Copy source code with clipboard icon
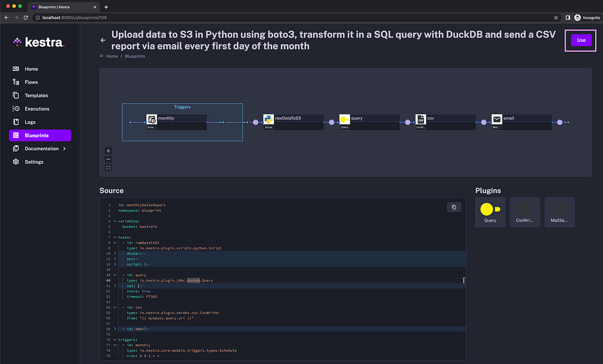Screen dimensions: 603x364 coord(454,207)
